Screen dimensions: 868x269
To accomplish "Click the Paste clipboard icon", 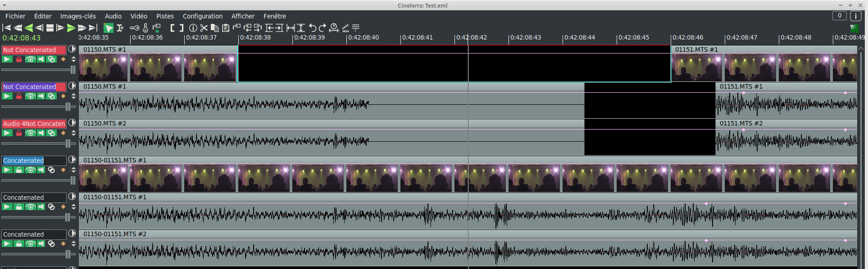I will coord(226,28).
